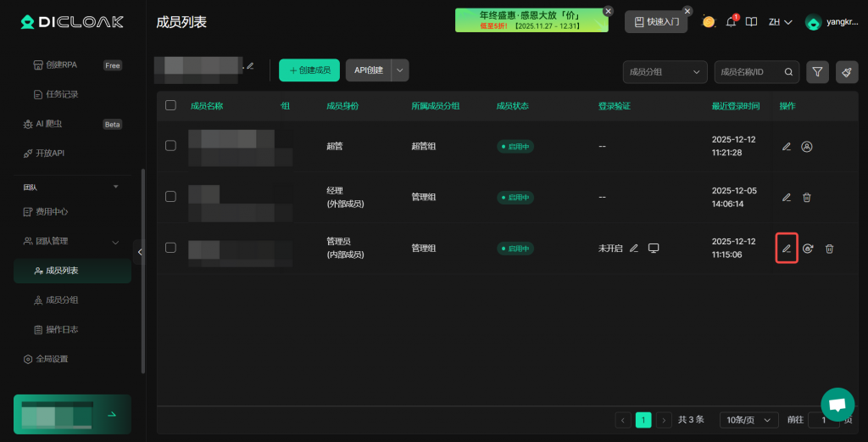Open the 成员分组 filter dropdown
Image resolution: width=868 pixels, height=442 pixels.
click(x=665, y=72)
